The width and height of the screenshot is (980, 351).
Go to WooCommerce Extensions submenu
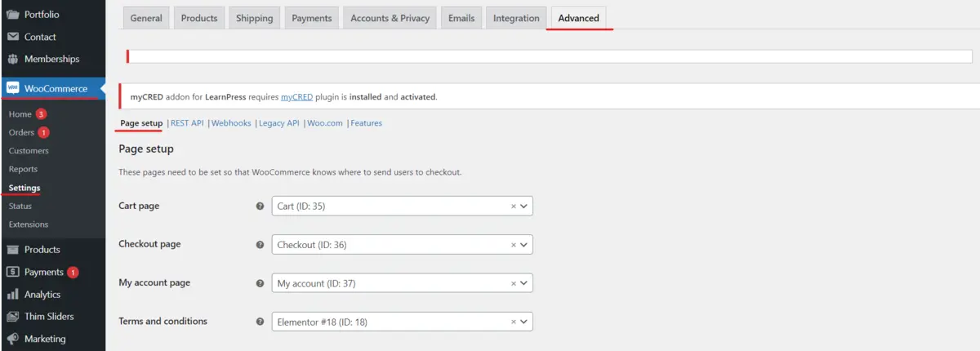tap(29, 224)
